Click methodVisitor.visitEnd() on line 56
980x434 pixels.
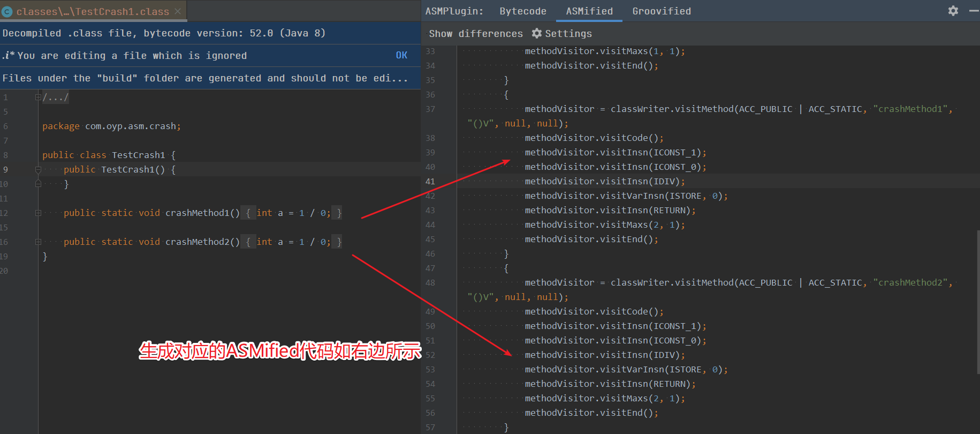pyautogui.click(x=591, y=413)
